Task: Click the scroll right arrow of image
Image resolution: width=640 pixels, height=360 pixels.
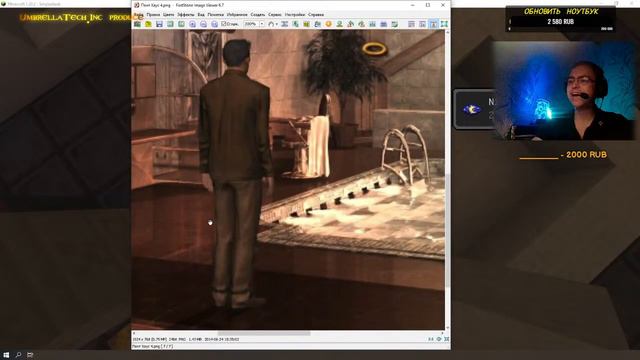Action: (x=442, y=333)
